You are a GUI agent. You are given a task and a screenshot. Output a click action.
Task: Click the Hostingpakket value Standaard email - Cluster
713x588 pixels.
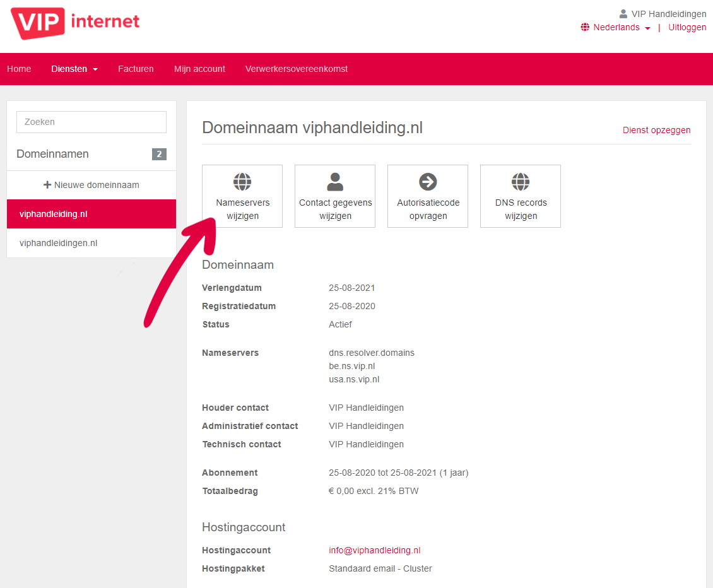point(380,568)
